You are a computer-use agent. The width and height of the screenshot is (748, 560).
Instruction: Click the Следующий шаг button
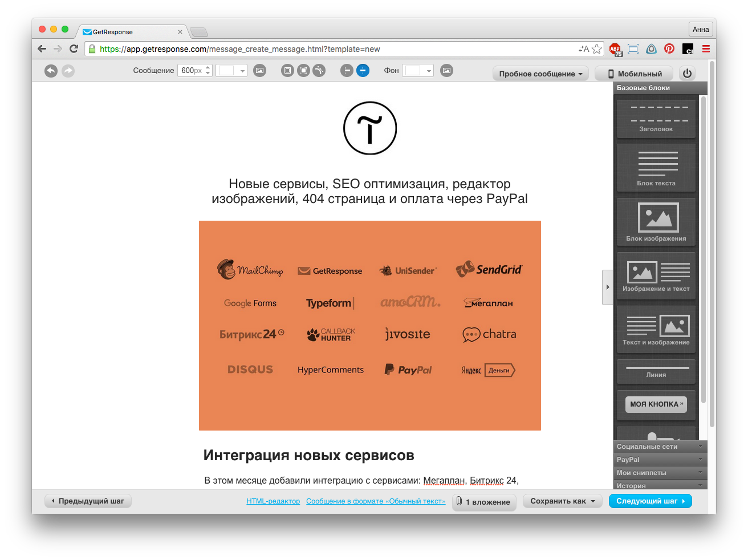point(650,501)
